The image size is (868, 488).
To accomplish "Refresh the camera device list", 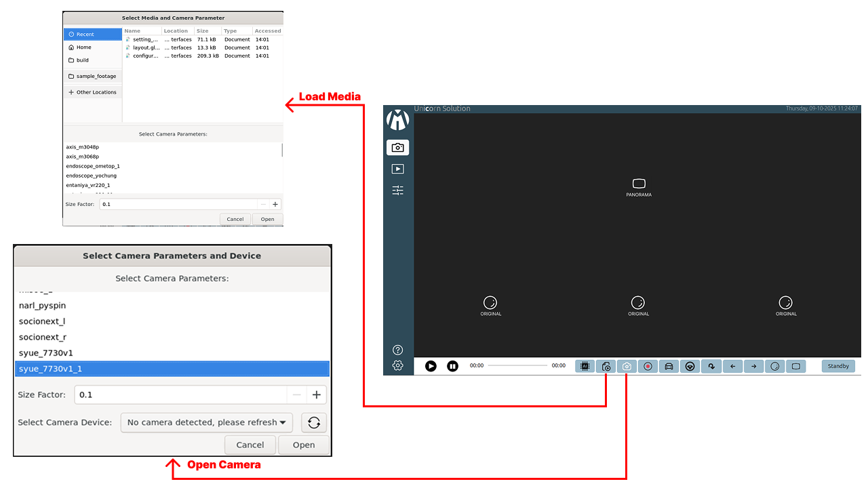I will tap(313, 422).
